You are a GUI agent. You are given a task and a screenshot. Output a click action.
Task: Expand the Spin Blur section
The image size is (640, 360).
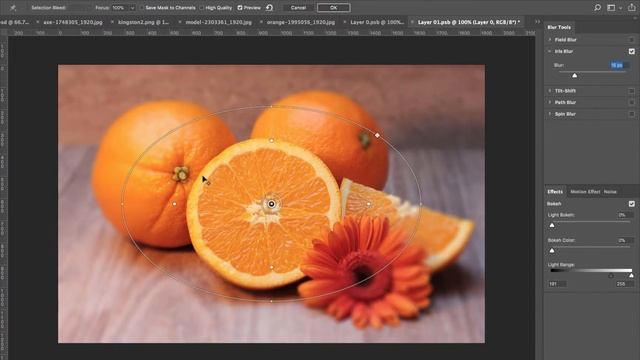coord(550,114)
